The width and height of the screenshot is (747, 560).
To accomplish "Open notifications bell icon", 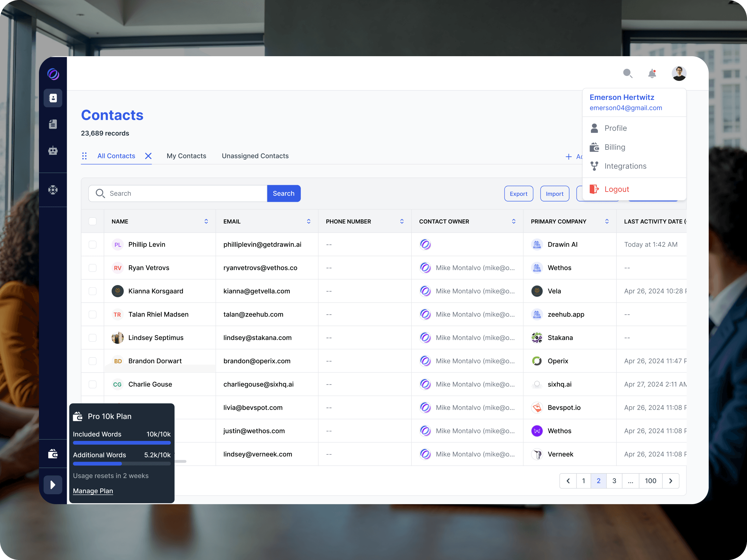I will [x=652, y=73].
